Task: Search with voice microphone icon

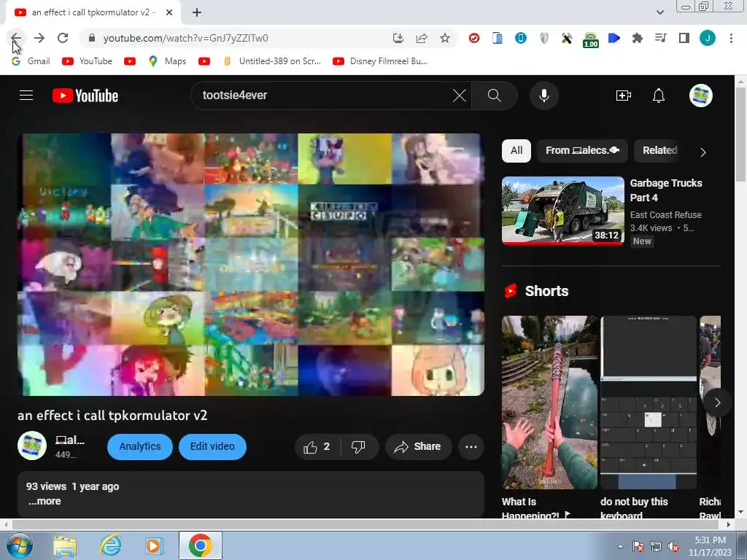Action: (543, 96)
